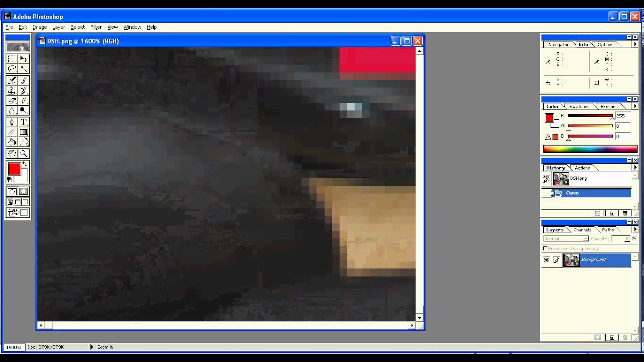Switch to the Swatches tab
This screenshot has width=644, height=362.
click(579, 107)
